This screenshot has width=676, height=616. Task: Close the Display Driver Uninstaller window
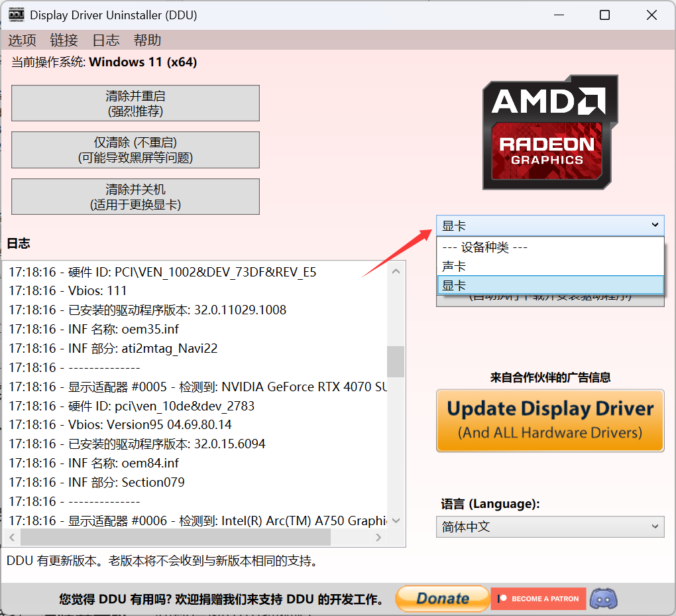click(x=651, y=15)
